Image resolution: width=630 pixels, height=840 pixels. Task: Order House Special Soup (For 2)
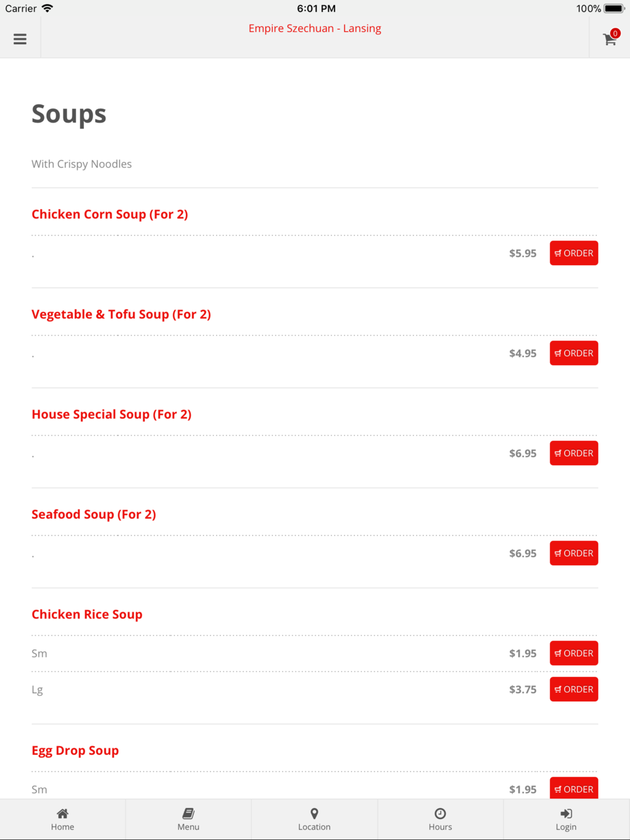tap(574, 453)
